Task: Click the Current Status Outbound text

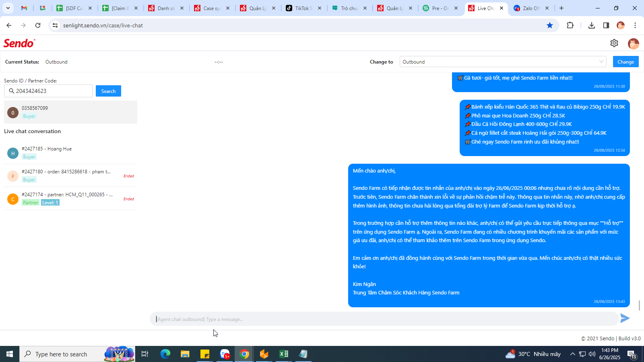Action: pos(56,62)
